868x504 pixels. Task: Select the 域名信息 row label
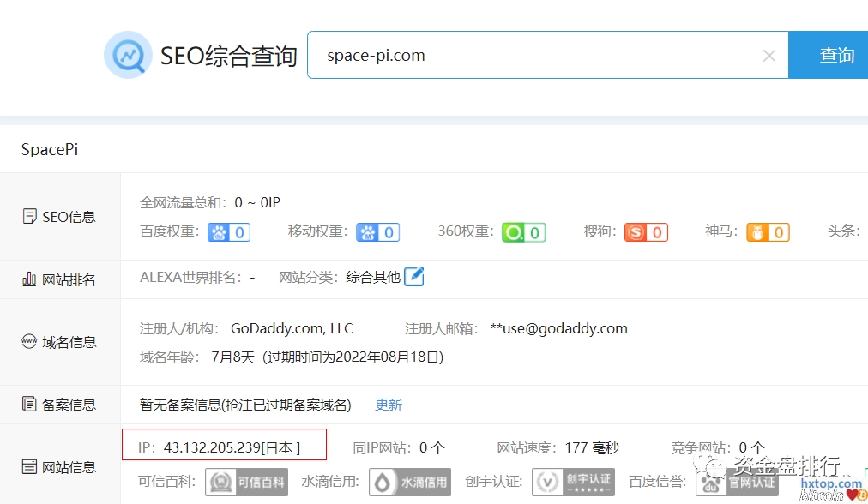click(x=59, y=342)
